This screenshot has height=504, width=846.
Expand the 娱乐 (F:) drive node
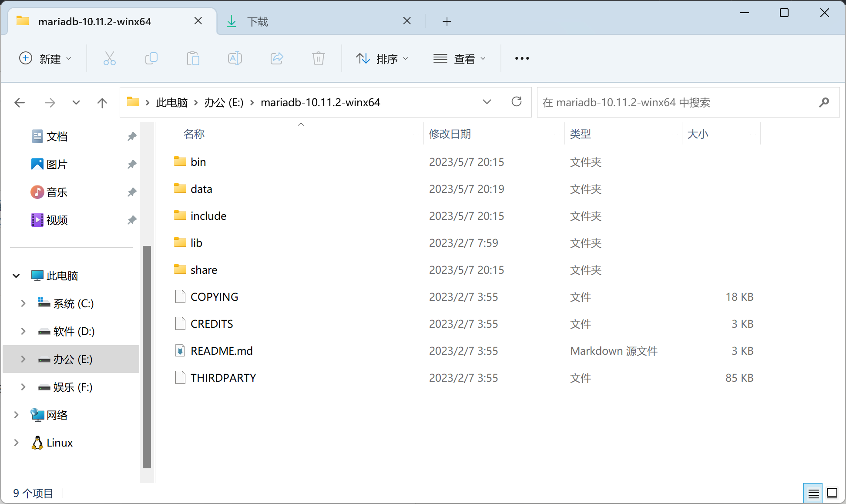(23, 387)
